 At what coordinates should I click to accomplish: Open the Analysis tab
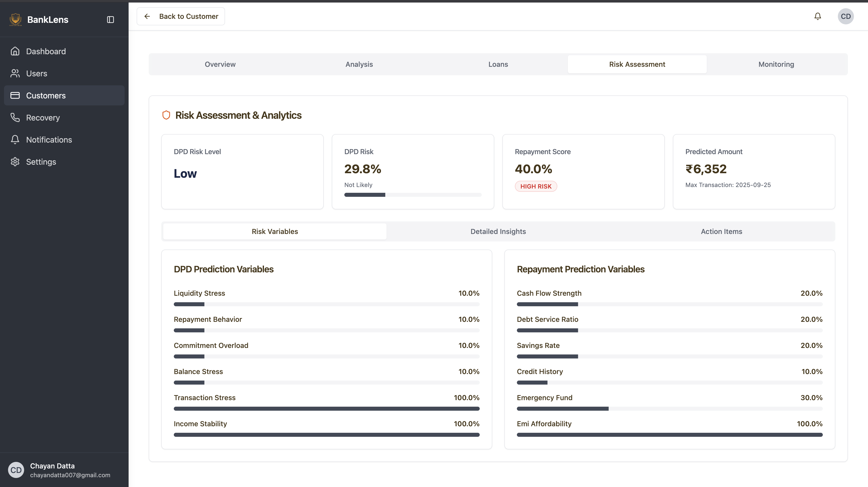(359, 64)
